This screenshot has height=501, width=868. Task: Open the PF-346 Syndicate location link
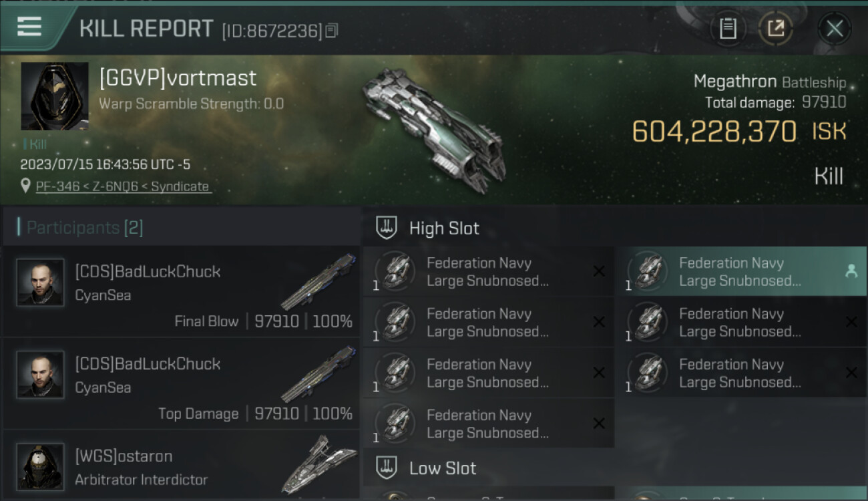[123, 186]
